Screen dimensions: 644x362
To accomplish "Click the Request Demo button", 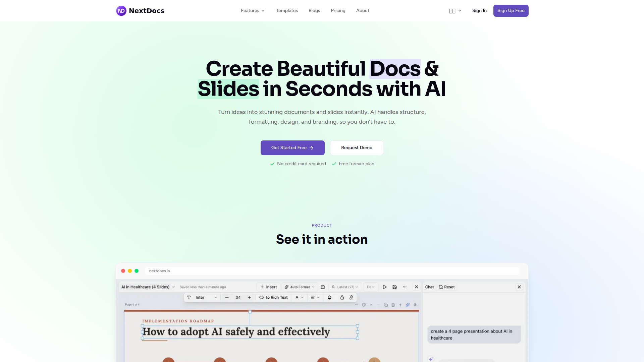I will point(356,148).
